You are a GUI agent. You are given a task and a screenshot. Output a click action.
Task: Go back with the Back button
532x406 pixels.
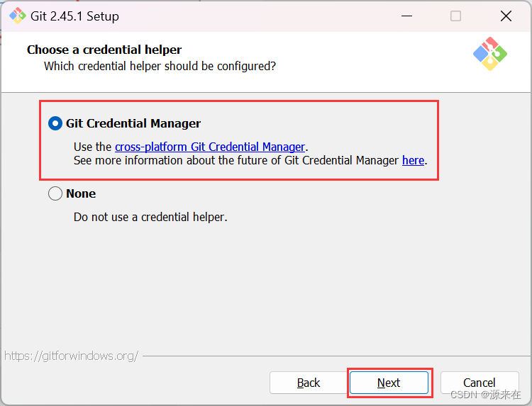click(x=309, y=383)
